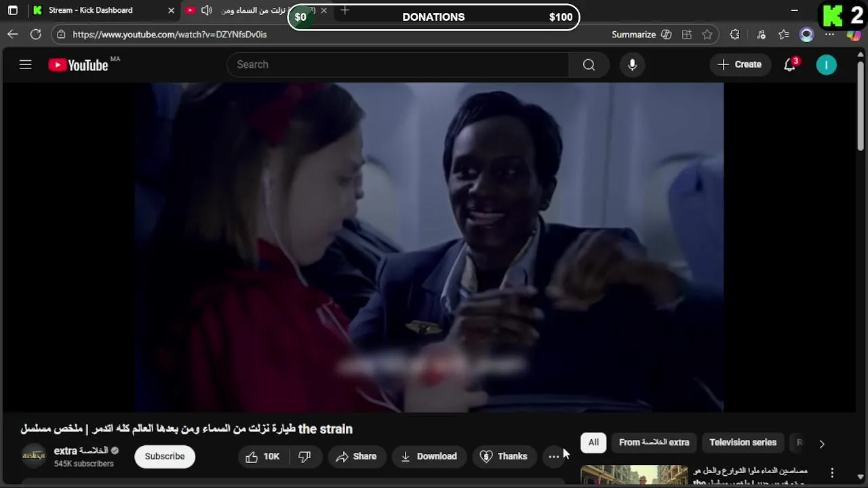This screenshot has width=868, height=488.
Task: Go to YouTube home via the logo
Action: click(78, 65)
